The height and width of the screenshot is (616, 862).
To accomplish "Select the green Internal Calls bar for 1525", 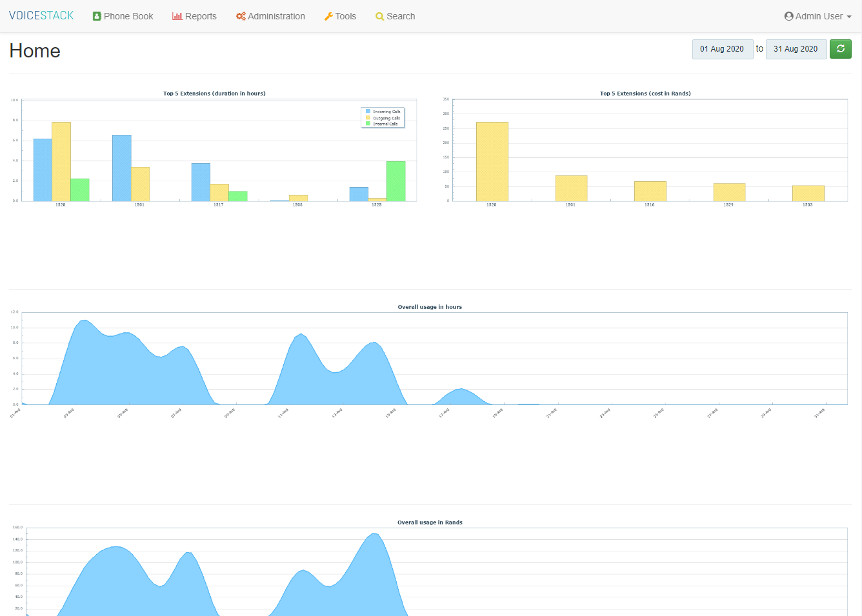I will pyautogui.click(x=396, y=181).
